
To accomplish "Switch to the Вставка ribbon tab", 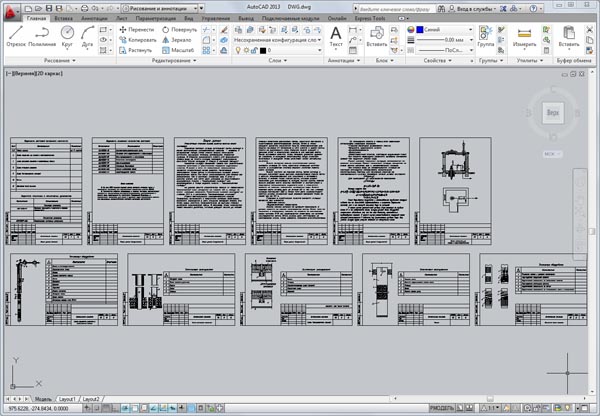I will 65,18.
